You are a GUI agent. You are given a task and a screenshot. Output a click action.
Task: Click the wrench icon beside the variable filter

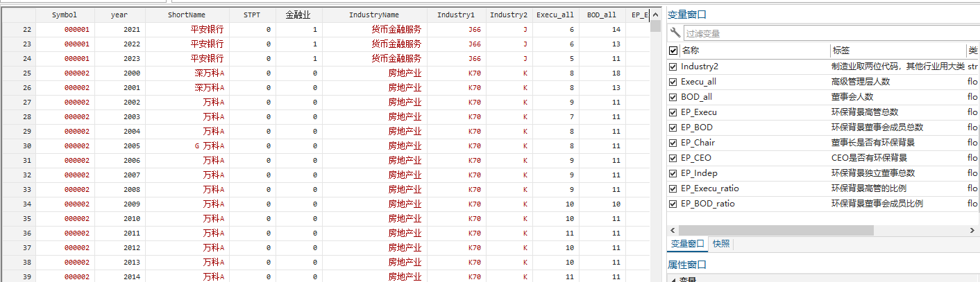point(676,33)
